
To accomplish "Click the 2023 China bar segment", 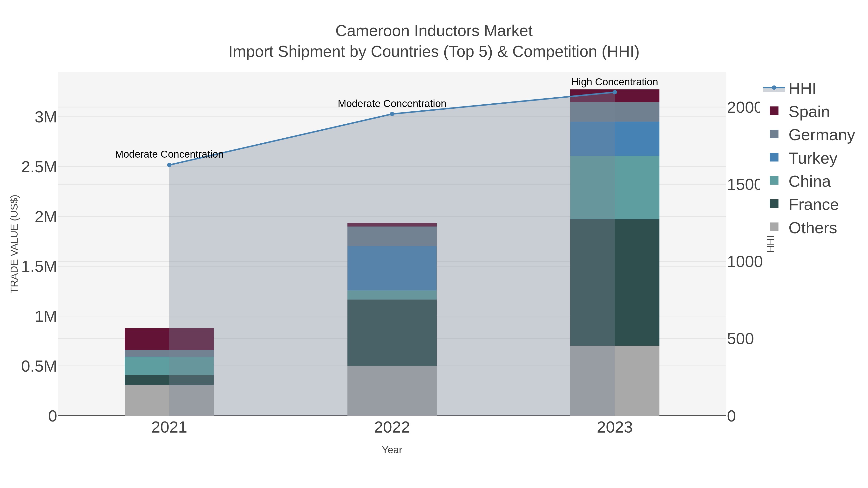I will click(x=615, y=187).
